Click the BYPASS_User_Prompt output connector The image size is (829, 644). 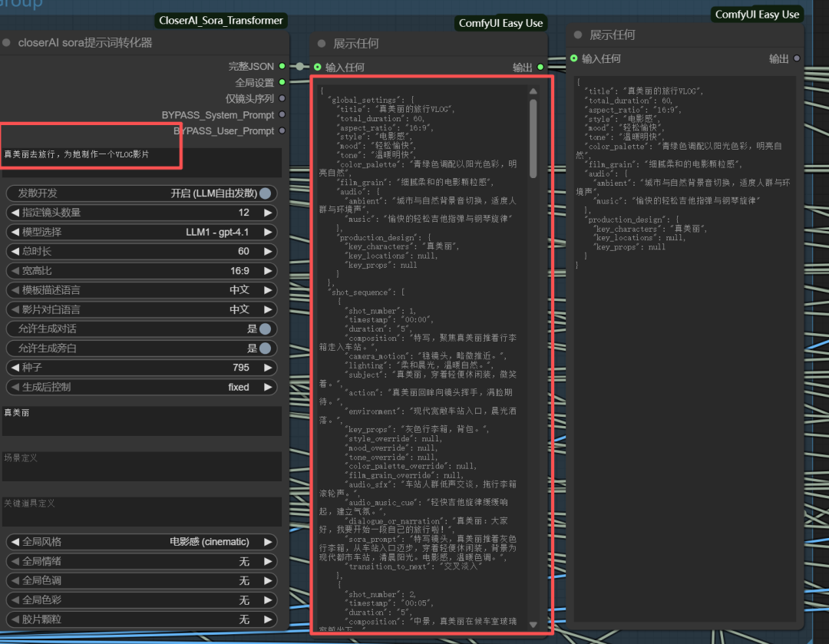point(282,130)
